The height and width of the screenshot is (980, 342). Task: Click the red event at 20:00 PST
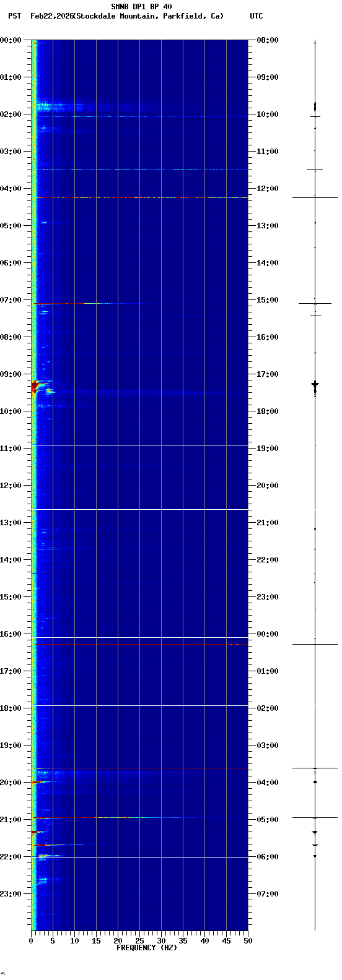[x=37, y=783]
